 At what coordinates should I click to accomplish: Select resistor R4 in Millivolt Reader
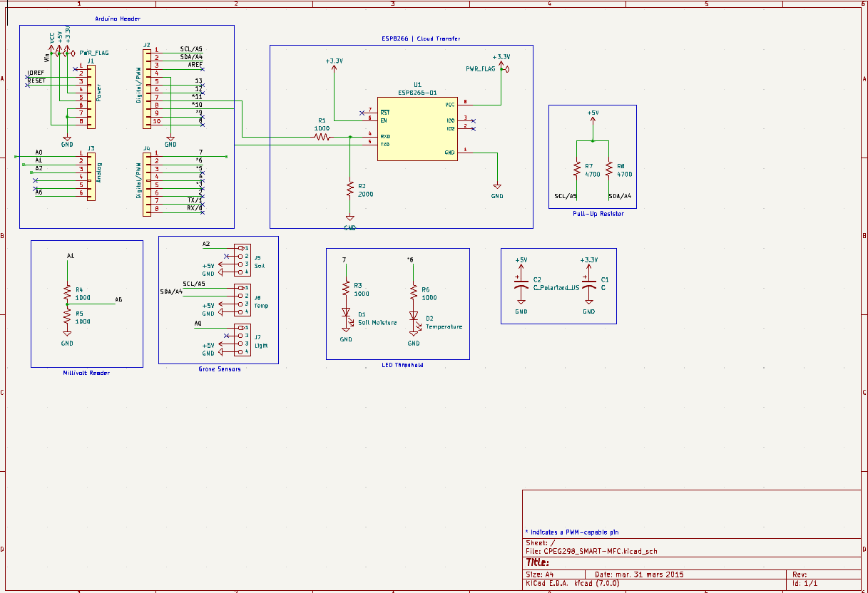(67, 294)
